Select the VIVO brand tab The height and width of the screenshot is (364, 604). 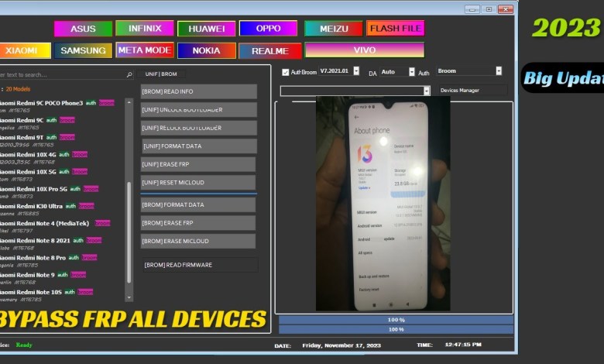[x=365, y=50]
